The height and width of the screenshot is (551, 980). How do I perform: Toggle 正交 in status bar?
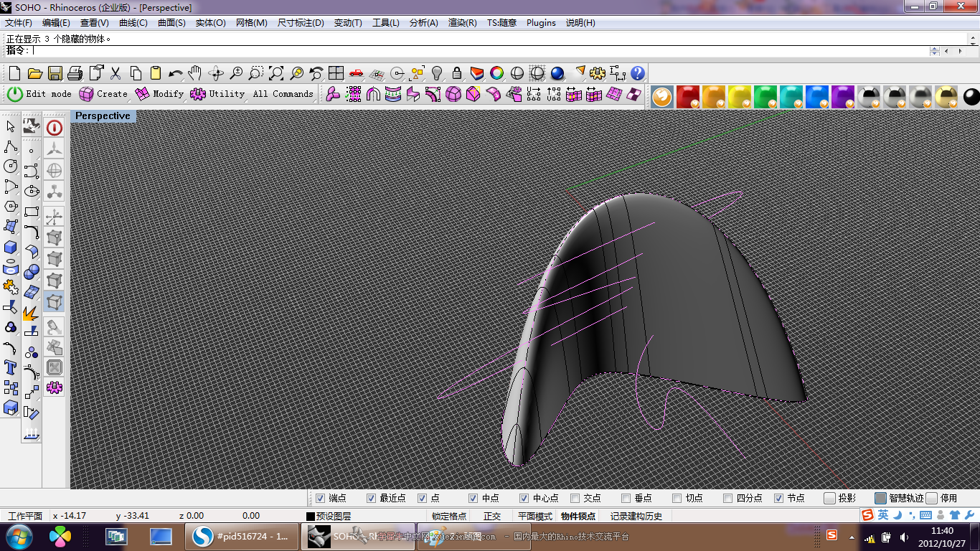coord(492,516)
